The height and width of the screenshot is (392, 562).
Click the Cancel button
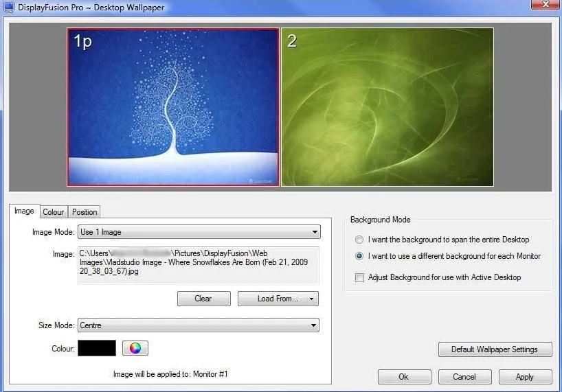tap(464, 377)
